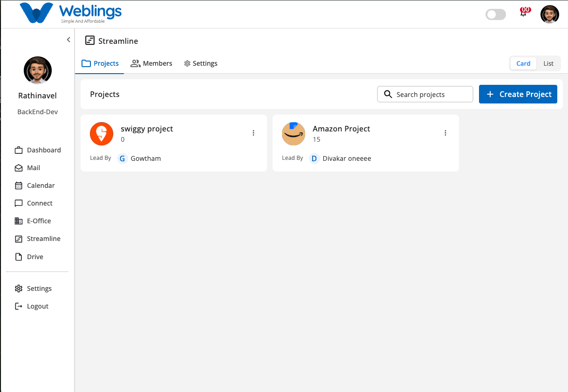Click the Streamline header icon
This screenshot has height=392, width=568.
pos(89,41)
